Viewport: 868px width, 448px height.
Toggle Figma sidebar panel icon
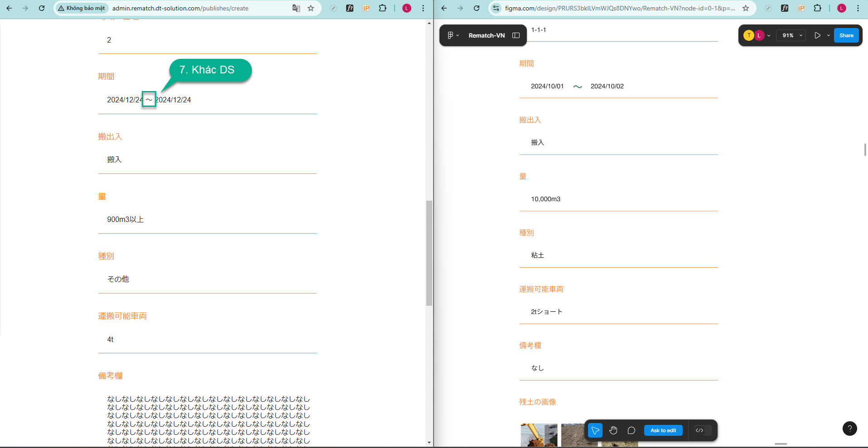click(x=516, y=35)
